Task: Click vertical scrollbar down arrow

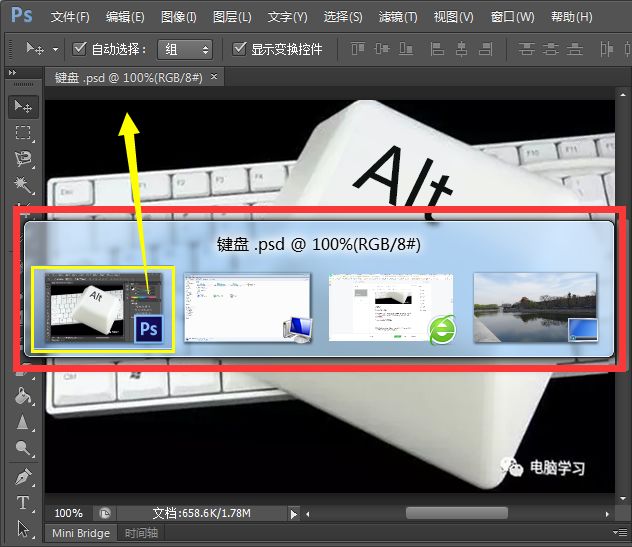Action: coord(623,499)
